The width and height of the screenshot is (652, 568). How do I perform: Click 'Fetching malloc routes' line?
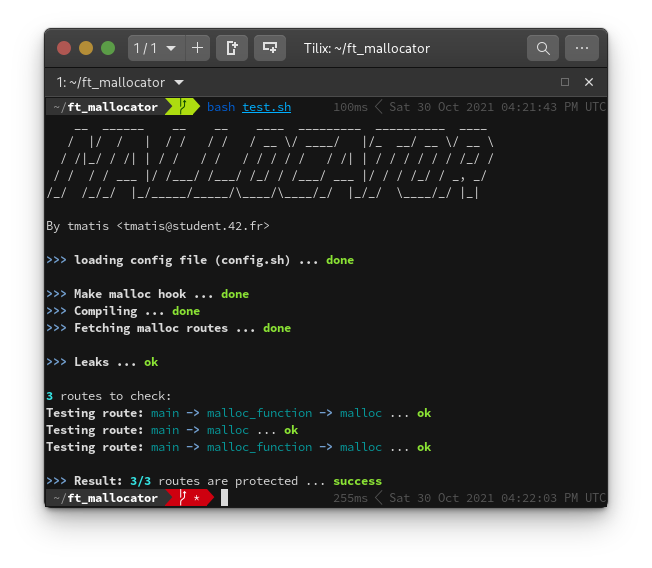168,328
